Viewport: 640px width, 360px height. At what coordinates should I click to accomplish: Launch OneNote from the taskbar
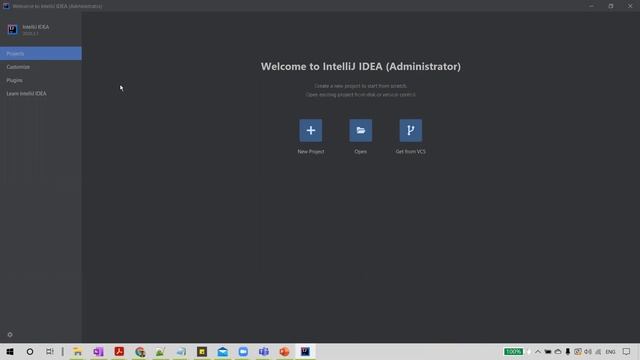[98, 351]
